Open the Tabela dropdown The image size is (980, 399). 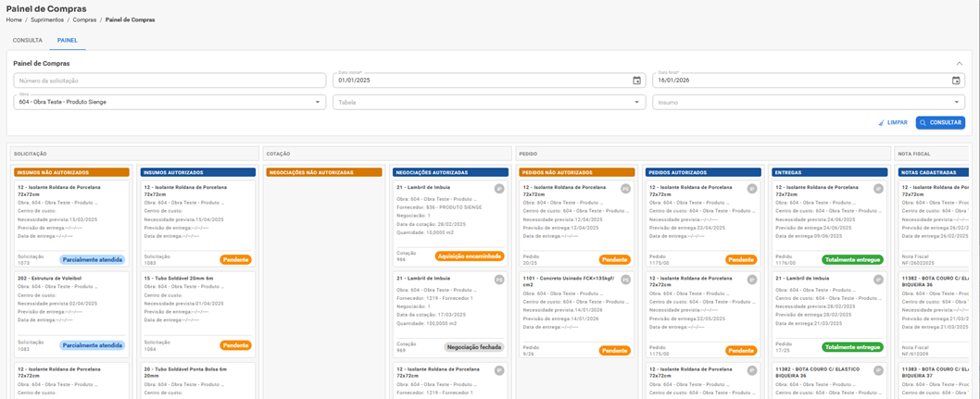(637, 102)
